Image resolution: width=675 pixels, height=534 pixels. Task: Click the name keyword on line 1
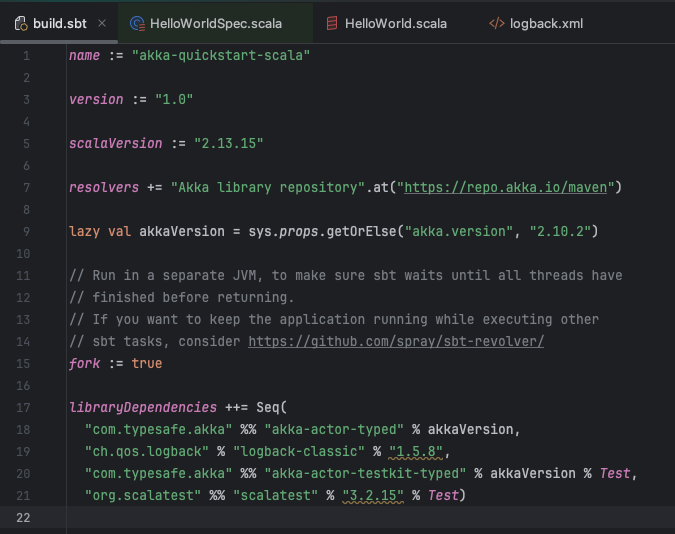pos(84,56)
